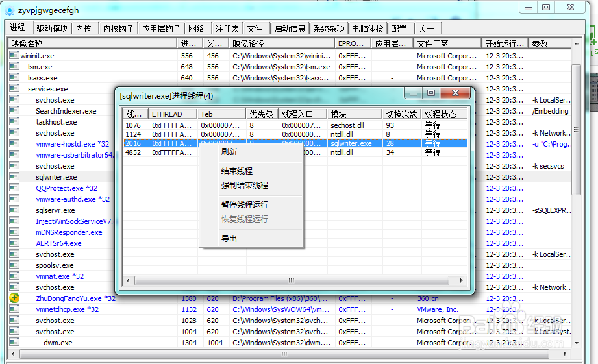Click the process icon beside sqlwriter.exe

pyautogui.click(x=14, y=177)
